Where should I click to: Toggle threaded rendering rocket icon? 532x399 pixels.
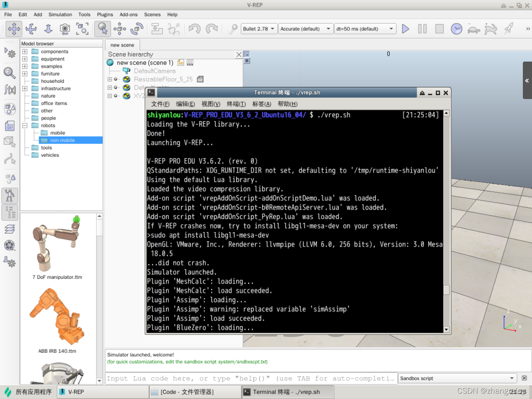[x=508, y=29]
